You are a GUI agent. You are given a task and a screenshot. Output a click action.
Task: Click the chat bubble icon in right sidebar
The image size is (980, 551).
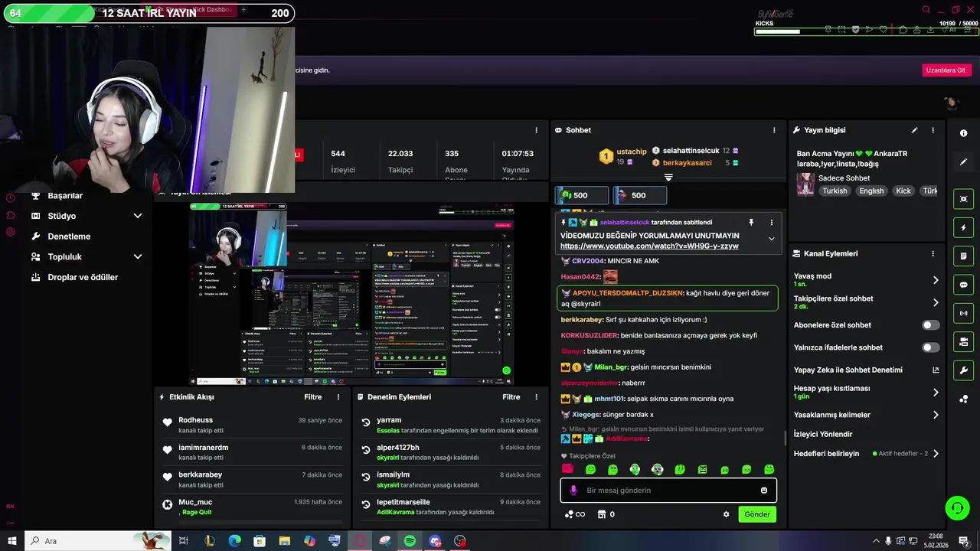963,285
